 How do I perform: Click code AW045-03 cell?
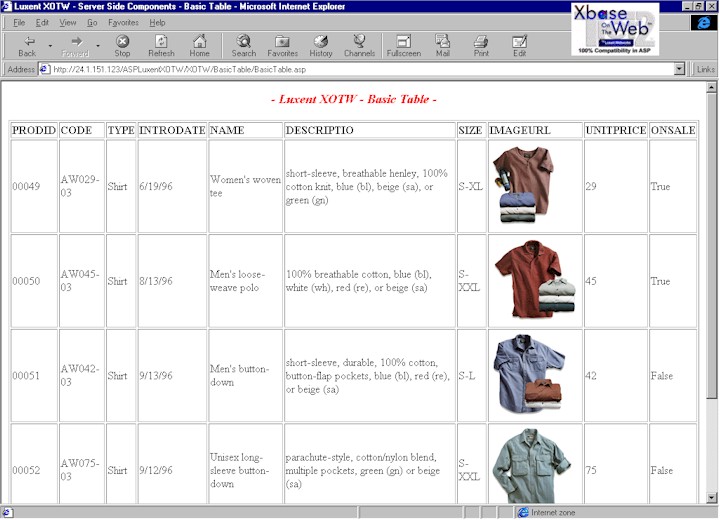82,281
